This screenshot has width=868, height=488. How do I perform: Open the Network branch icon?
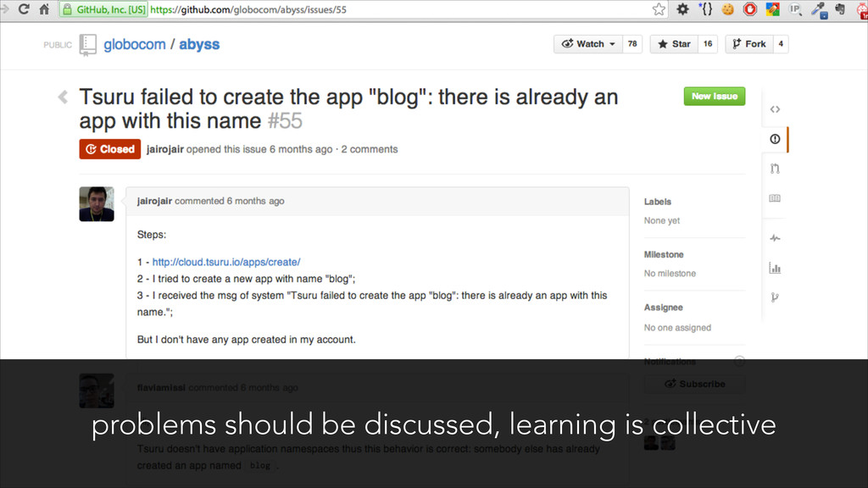(774, 297)
